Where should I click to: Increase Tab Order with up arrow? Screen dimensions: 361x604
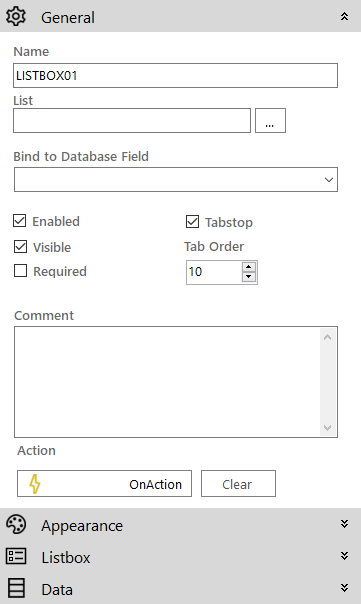click(x=249, y=267)
